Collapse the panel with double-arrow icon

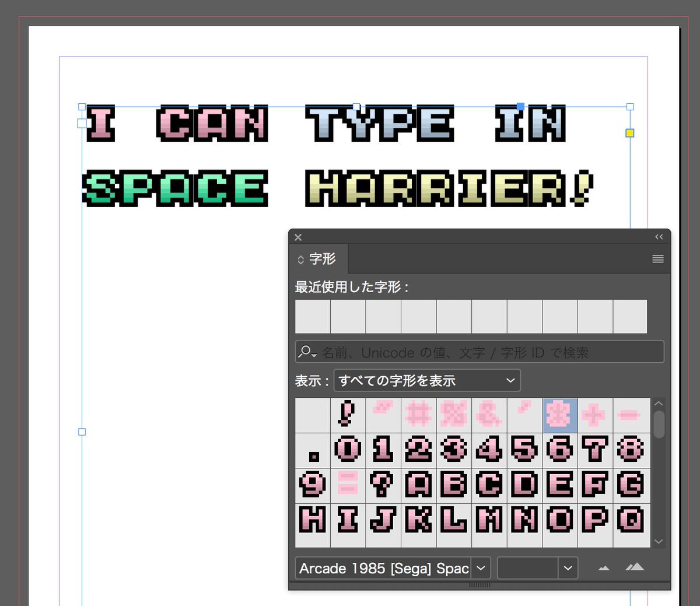[x=659, y=237]
